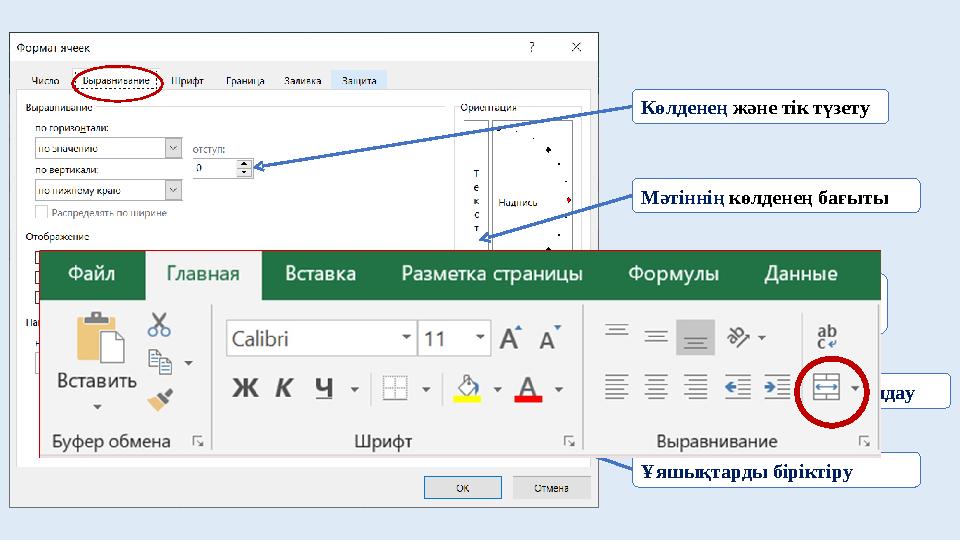Expand the fill color dropdown arrow
Screen dimensions: 960x540
(497, 389)
